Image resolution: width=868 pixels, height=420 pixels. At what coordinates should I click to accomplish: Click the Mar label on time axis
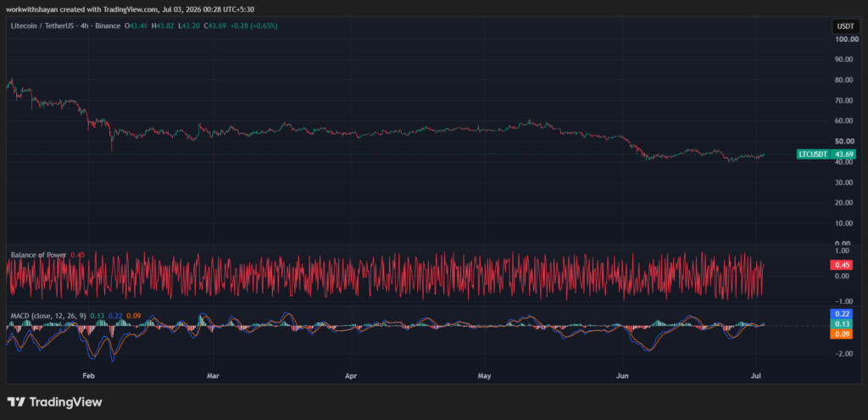coord(213,376)
